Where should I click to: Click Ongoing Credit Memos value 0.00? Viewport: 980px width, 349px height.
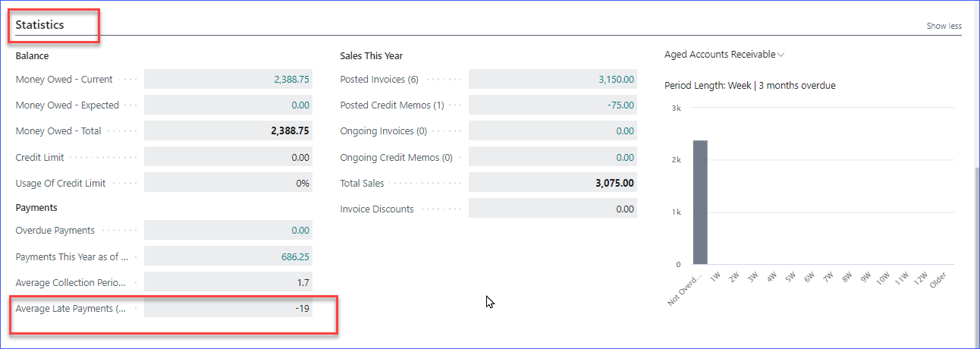tap(625, 157)
